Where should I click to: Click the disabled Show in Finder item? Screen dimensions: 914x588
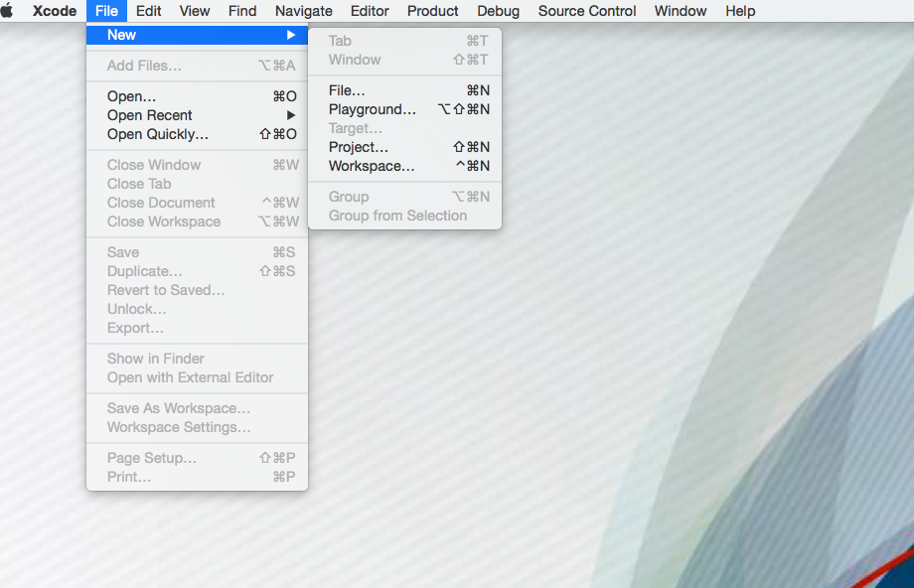[x=197, y=359]
